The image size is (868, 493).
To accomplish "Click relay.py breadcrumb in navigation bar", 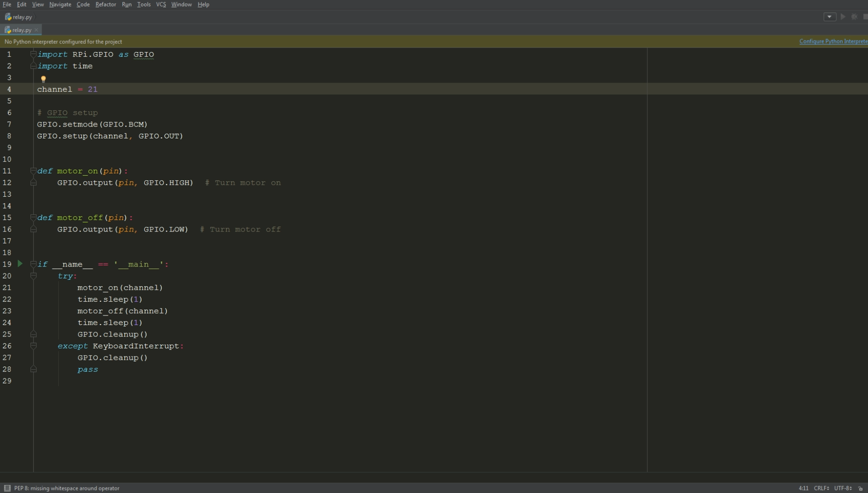I will click(x=22, y=17).
